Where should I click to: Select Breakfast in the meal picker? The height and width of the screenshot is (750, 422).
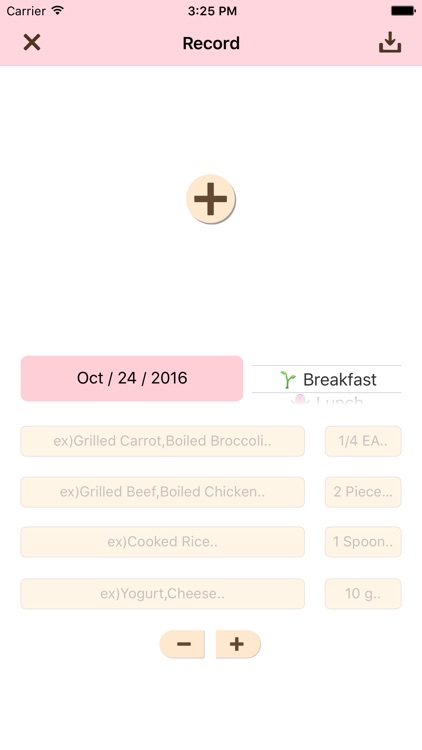[x=326, y=379]
